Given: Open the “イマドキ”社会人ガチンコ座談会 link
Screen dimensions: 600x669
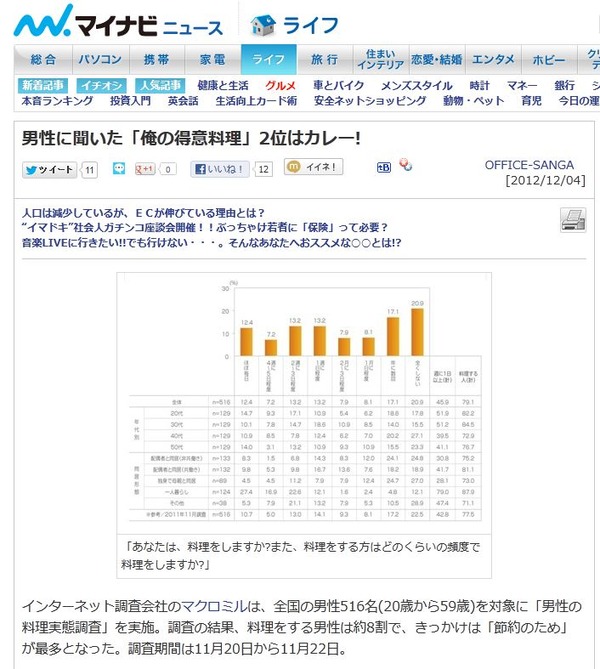Looking at the screenshot, I should (205, 227).
